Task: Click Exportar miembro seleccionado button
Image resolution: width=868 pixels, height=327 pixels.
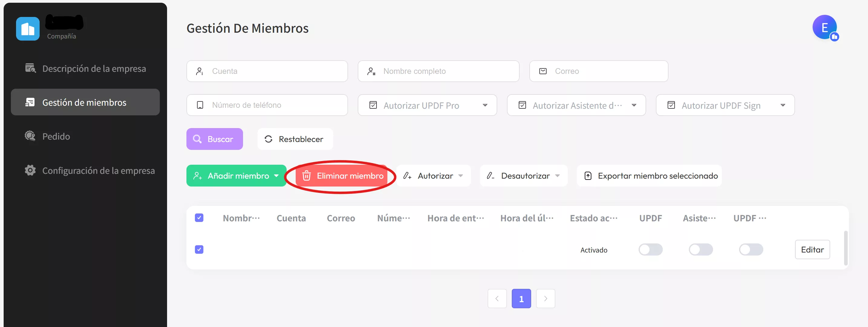Action: click(x=649, y=176)
